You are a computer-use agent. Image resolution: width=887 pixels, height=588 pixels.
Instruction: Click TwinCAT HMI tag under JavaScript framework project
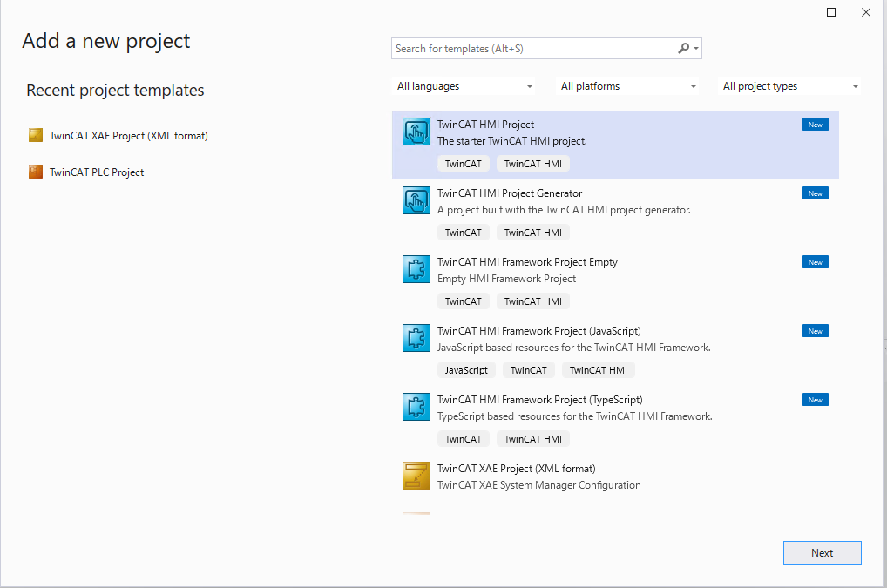click(x=599, y=370)
